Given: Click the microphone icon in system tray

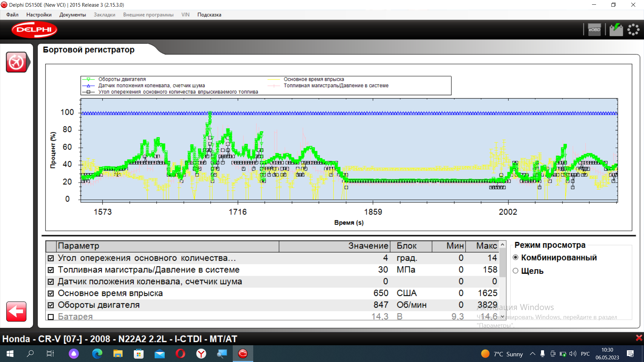Looking at the screenshot, I should pyautogui.click(x=542, y=354).
